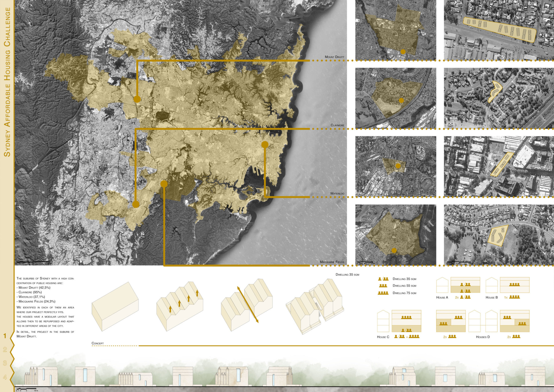Click the scale bar under the elevation drawing
This screenshot has width=554, height=392.
27,388
